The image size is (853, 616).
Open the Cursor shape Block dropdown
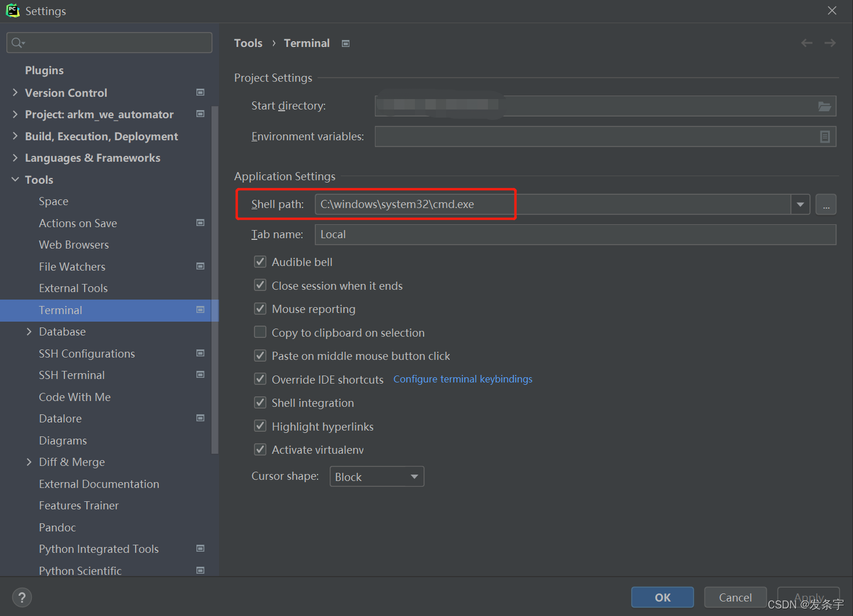click(377, 476)
